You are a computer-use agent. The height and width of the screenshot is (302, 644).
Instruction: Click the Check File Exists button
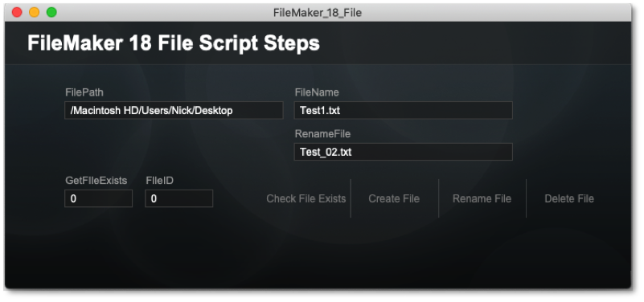pos(306,198)
